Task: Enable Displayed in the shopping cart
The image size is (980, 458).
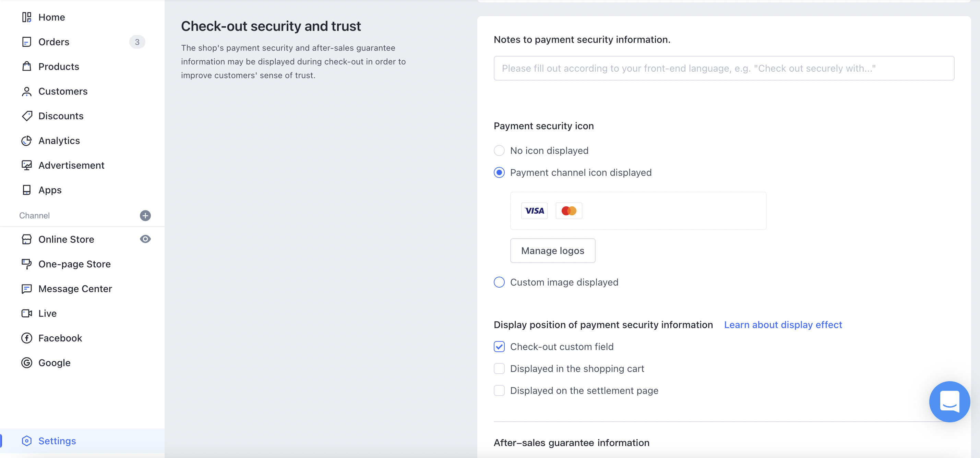Action: pos(499,369)
